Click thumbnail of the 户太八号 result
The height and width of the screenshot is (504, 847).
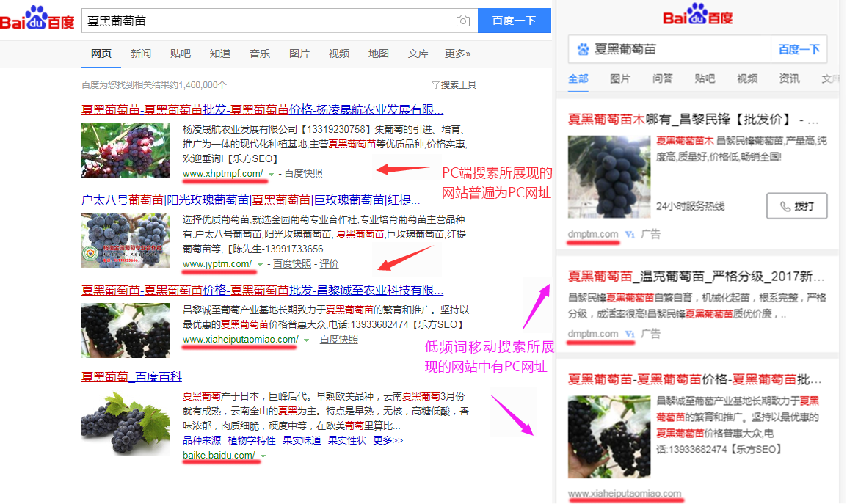pyautogui.click(x=126, y=240)
